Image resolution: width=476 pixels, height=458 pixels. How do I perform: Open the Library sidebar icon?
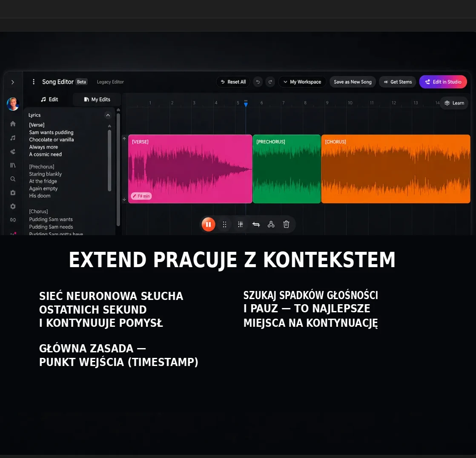pos(13,165)
